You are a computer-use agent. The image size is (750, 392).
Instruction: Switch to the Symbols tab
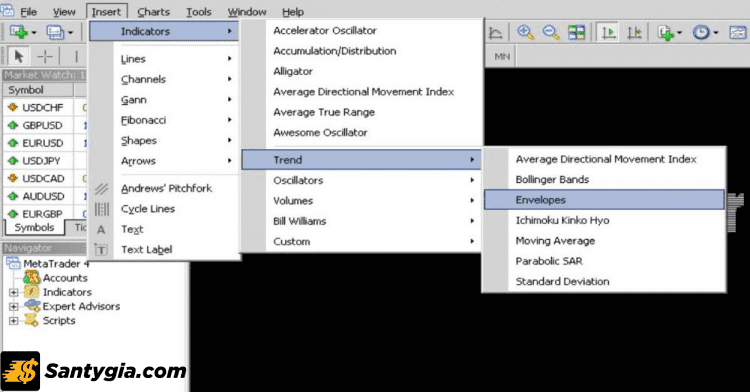tap(34, 228)
